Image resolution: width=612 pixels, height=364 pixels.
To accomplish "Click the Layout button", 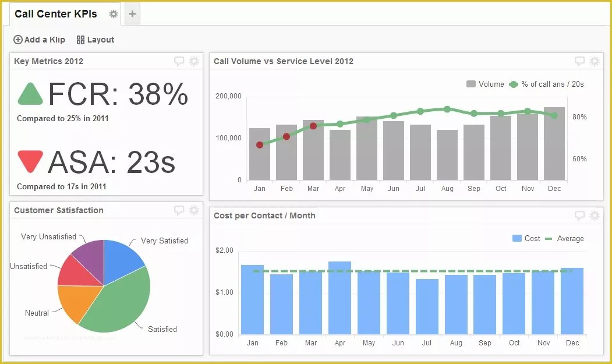I will click(x=95, y=40).
